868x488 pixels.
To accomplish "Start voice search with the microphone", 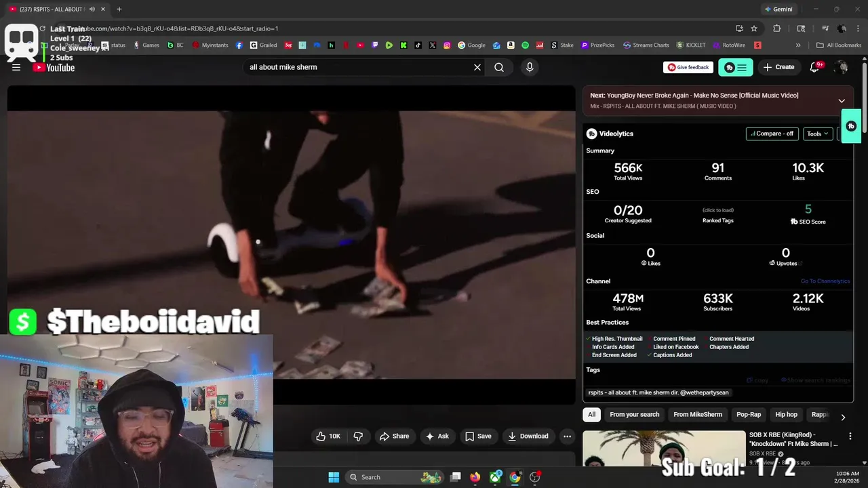I will [x=530, y=67].
